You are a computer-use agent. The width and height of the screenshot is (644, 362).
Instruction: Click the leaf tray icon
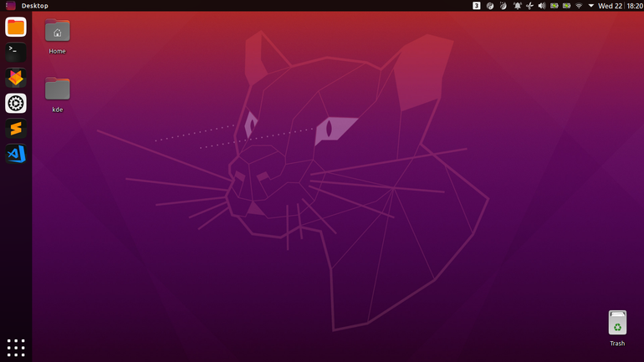503,6
